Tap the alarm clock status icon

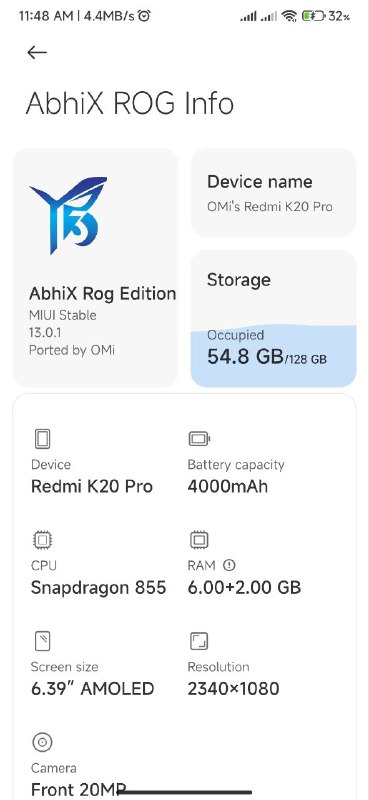click(144, 16)
